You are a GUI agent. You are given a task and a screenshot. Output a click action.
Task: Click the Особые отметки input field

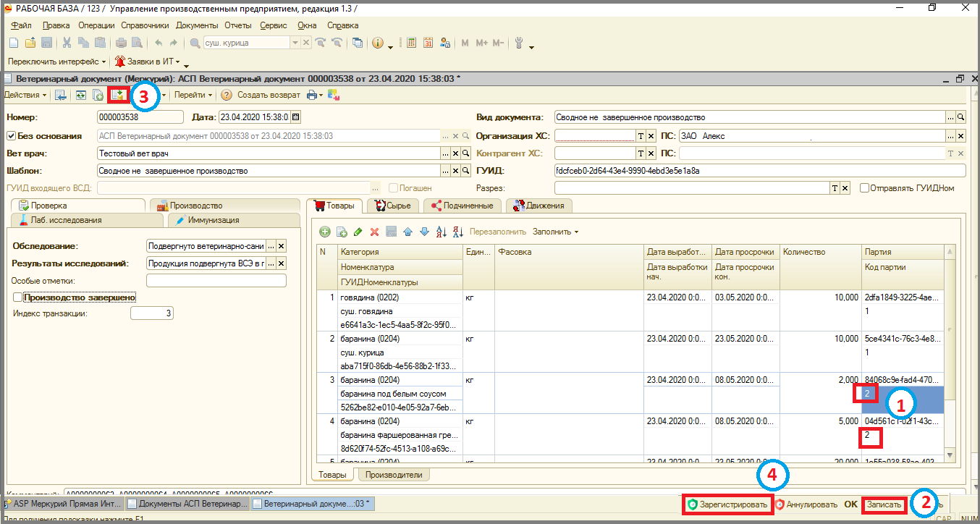(216, 281)
